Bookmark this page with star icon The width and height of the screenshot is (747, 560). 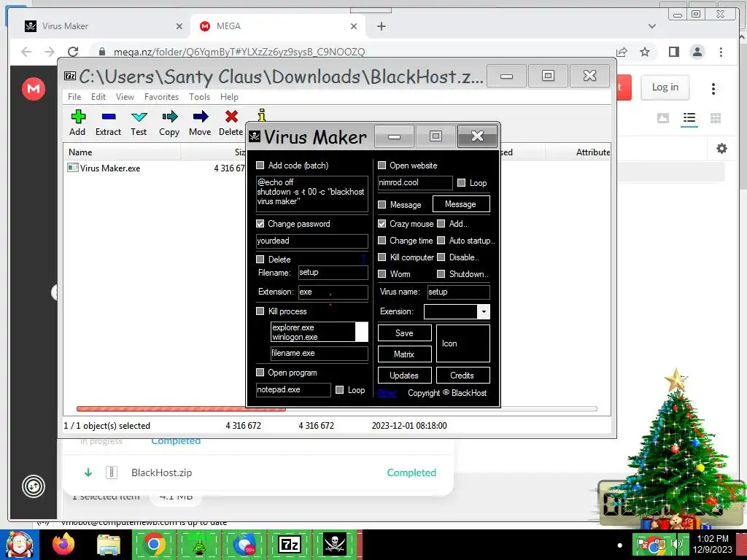click(x=645, y=52)
